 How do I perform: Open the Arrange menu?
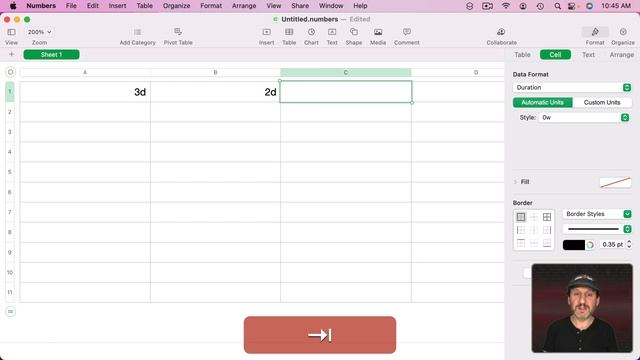coord(244,6)
